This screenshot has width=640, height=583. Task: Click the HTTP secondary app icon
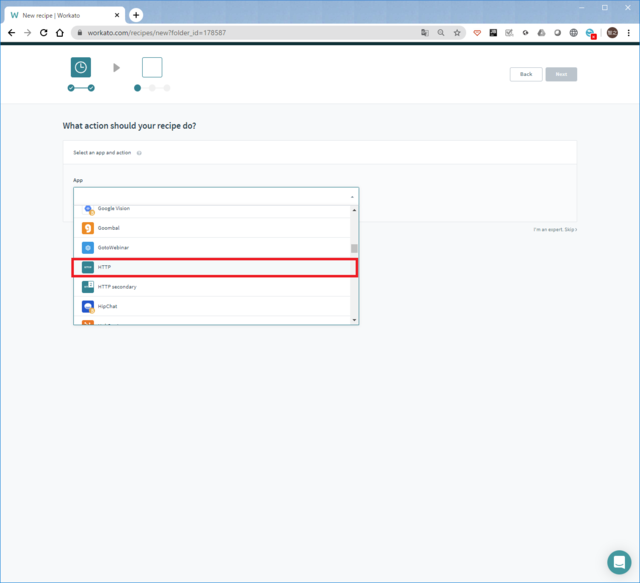88,287
